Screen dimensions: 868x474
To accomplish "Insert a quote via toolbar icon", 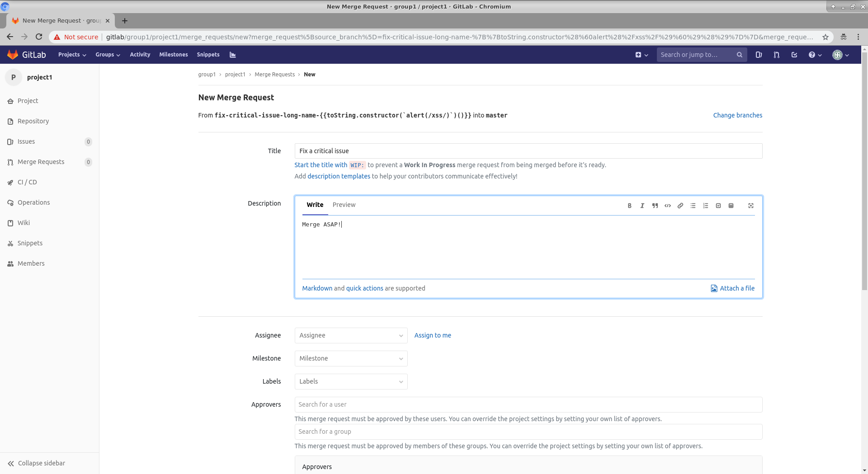I will (x=655, y=206).
